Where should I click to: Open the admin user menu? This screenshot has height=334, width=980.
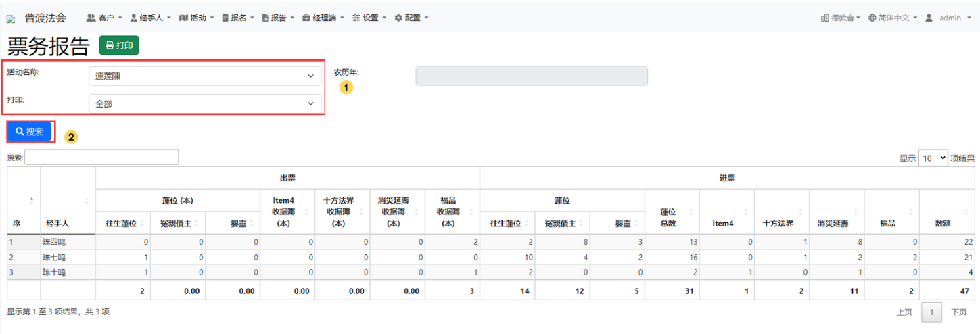click(x=948, y=18)
